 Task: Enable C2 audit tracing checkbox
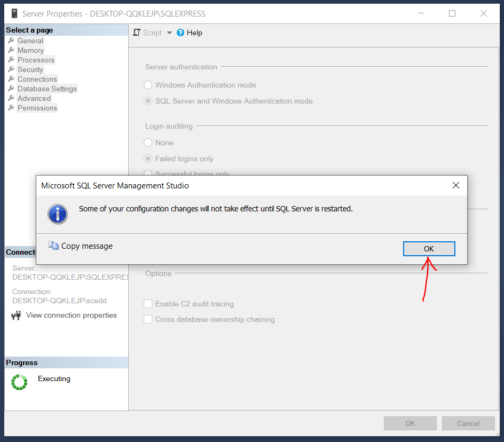click(x=148, y=304)
